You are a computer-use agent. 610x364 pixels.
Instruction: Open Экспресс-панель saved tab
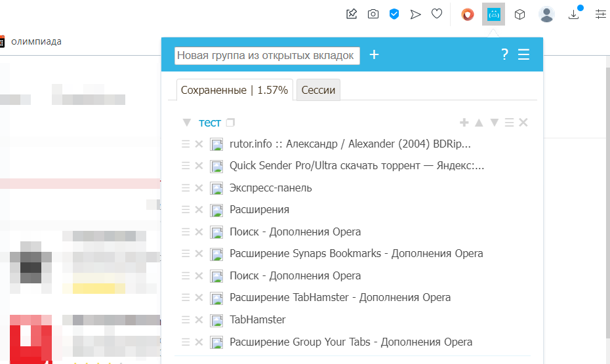271,188
